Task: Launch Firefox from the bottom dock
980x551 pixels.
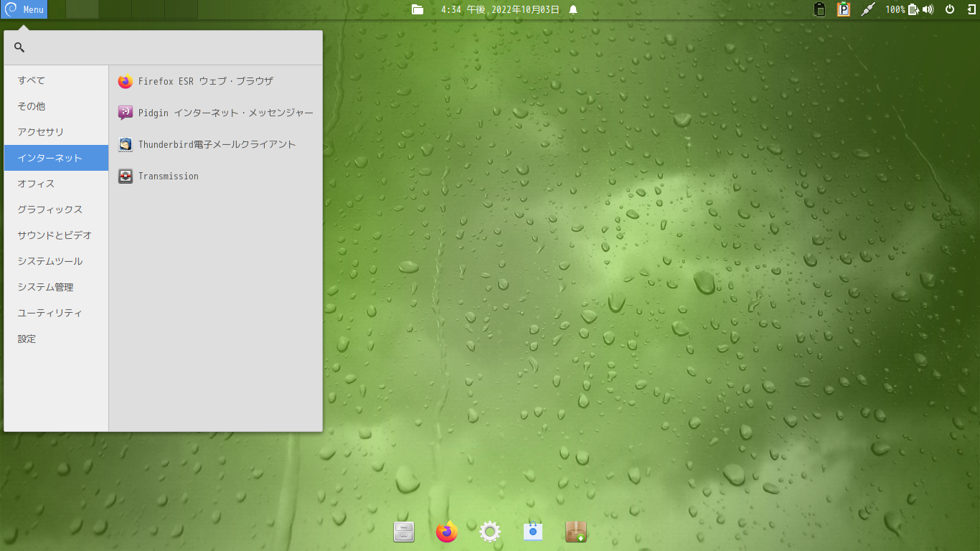Action: (447, 532)
